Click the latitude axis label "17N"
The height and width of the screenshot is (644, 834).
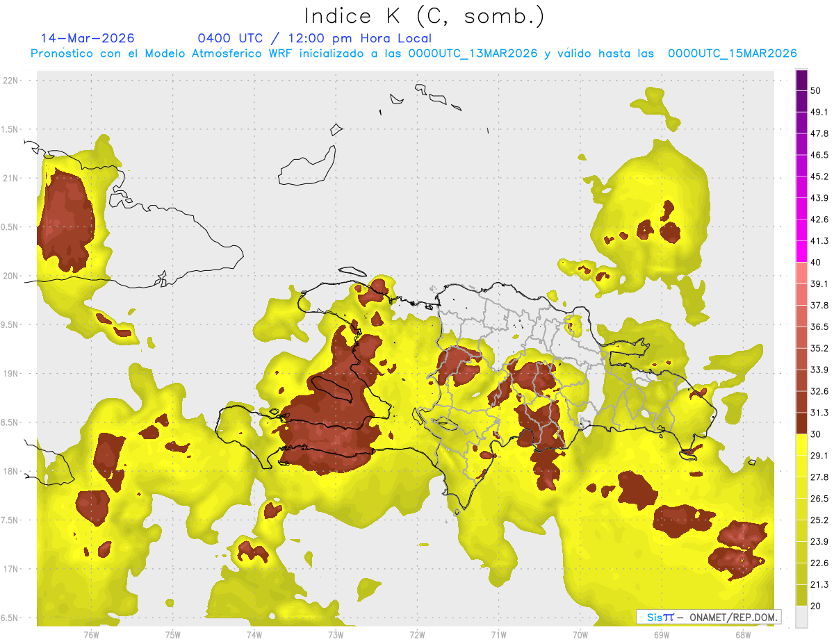(11, 569)
